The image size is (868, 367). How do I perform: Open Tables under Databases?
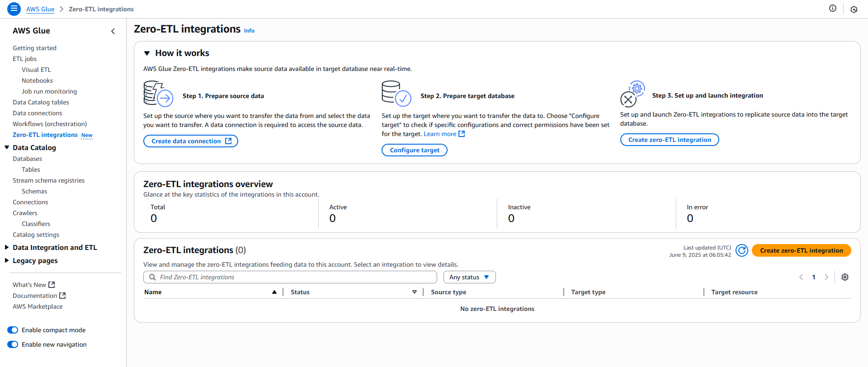[x=31, y=169]
